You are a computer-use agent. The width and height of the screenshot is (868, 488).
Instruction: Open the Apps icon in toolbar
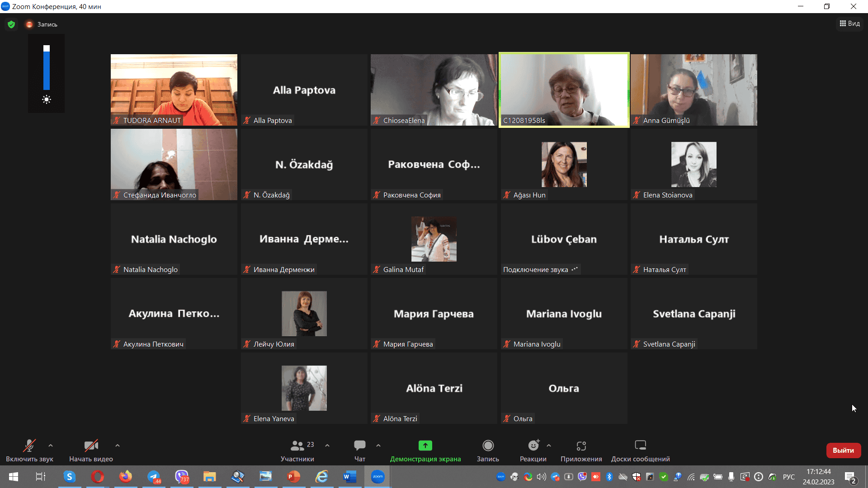click(581, 446)
